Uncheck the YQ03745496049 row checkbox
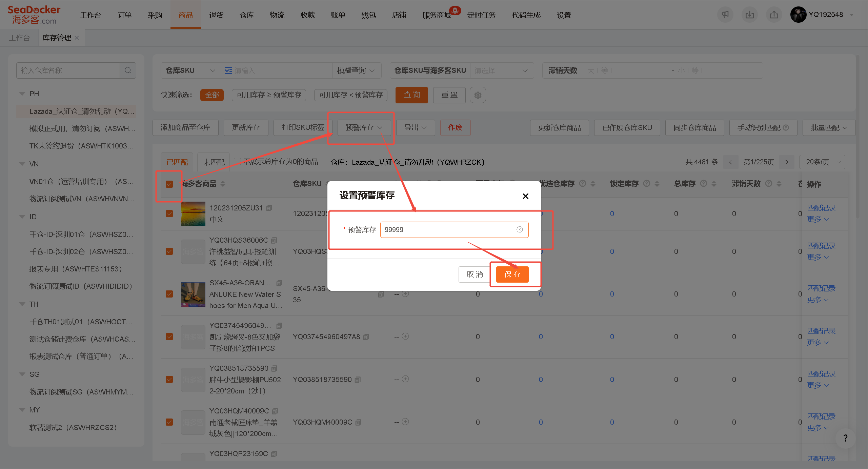The height and width of the screenshot is (469, 868). (169, 337)
